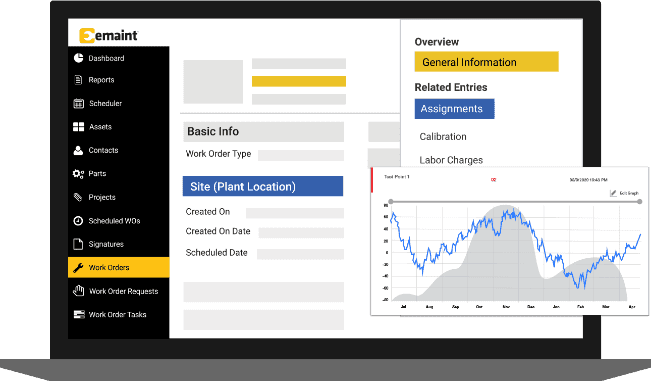Open the Scheduler calendar icon
Image resolution: width=651 pixels, height=381 pixels.
(78, 103)
